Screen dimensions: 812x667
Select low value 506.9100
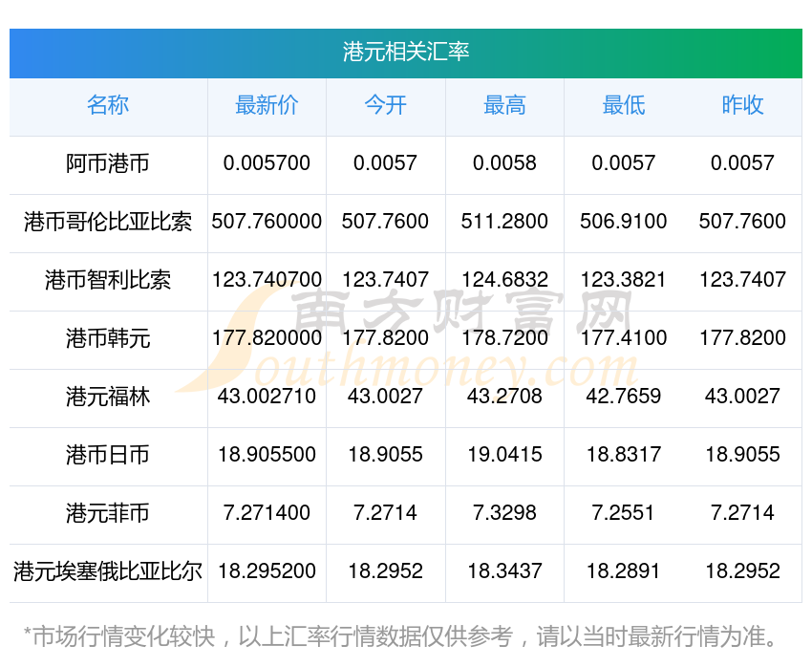point(624,222)
